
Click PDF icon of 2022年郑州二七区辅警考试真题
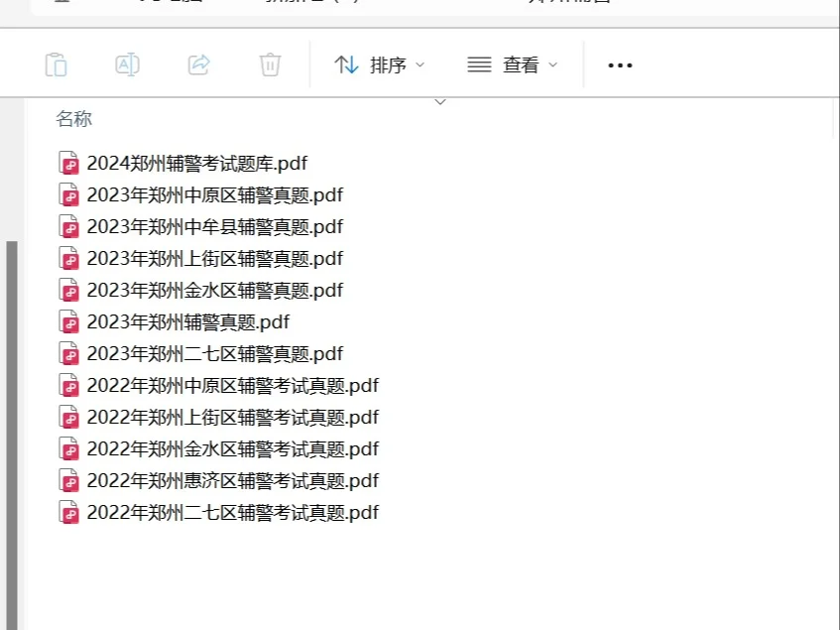point(69,512)
